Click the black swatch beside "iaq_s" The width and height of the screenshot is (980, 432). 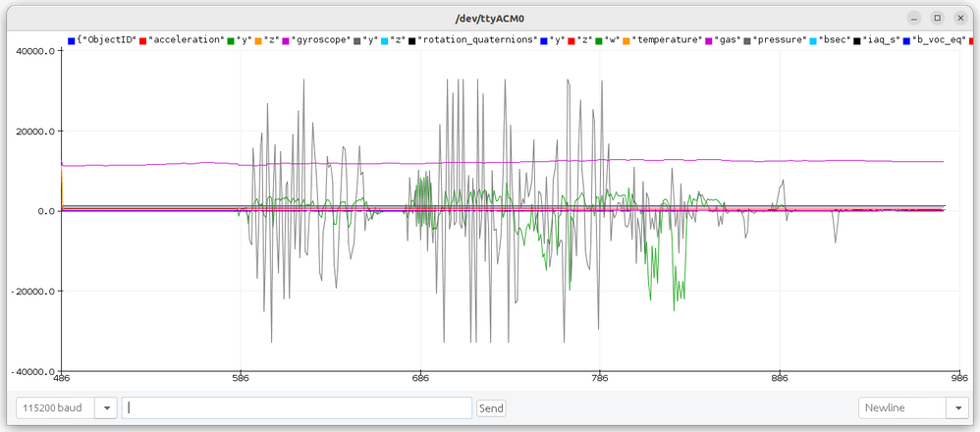tap(857, 40)
